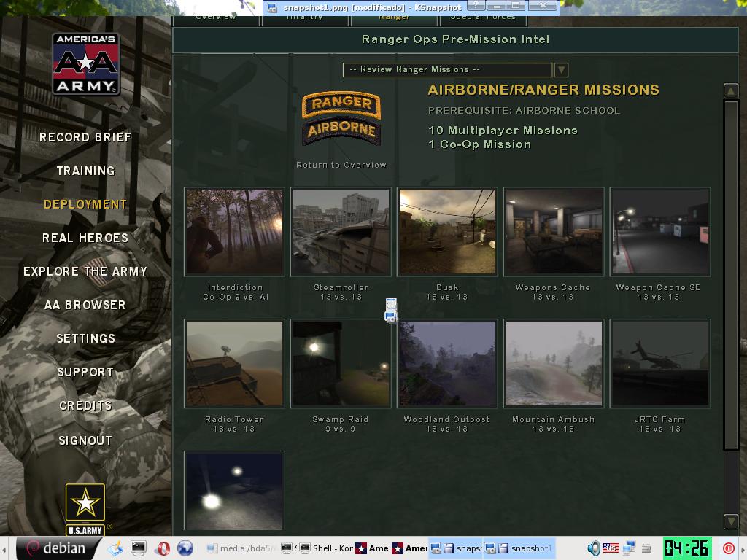747x560 pixels.
Task: Launch Opera browser from the panel
Action: click(x=163, y=548)
